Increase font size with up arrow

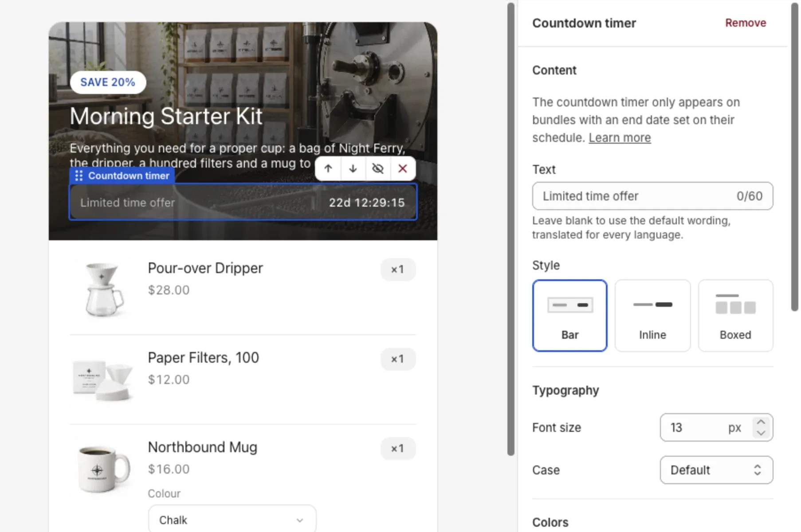761,422
